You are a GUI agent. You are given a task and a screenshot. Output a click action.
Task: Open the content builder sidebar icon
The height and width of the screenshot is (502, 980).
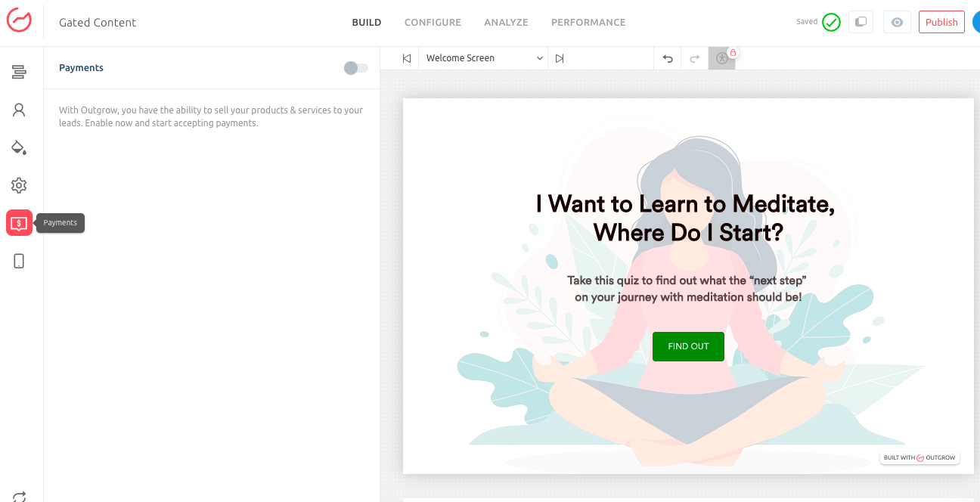point(19,72)
